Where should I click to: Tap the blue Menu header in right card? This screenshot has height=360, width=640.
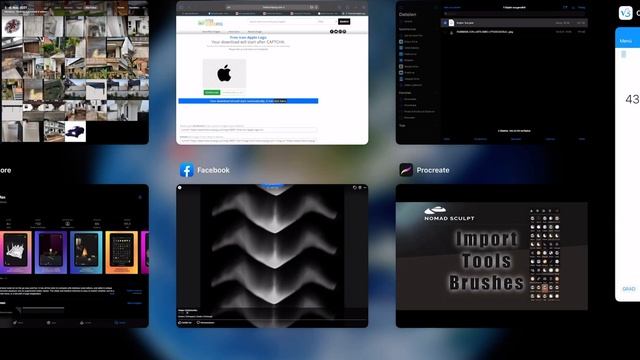coord(627,40)
